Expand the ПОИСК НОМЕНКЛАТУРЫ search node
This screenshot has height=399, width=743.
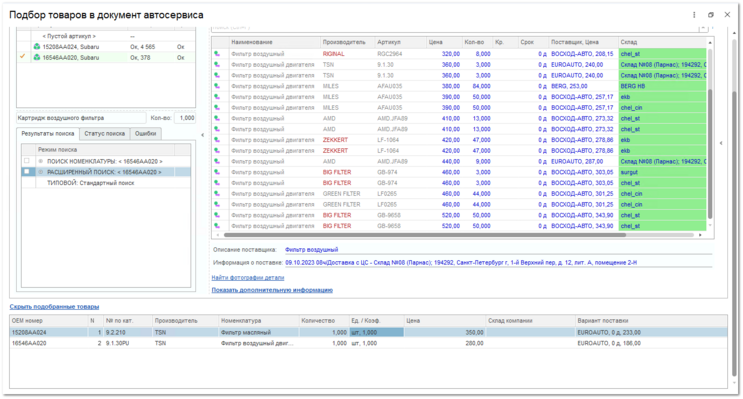41,162
